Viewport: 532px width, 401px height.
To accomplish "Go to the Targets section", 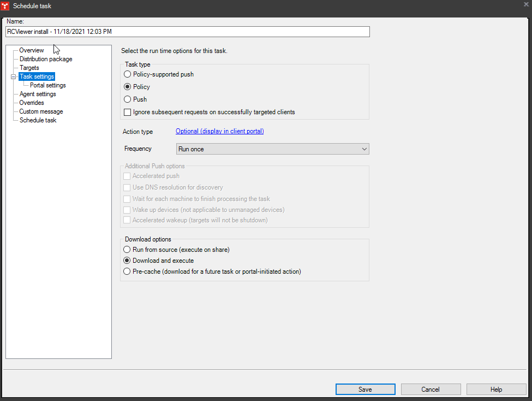I will tap(30, 67).
